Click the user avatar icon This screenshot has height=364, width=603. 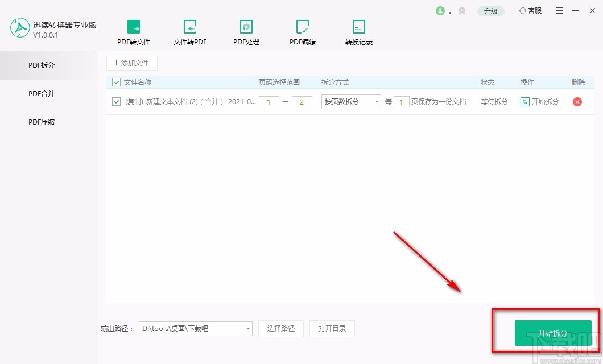tap(441, 10)
